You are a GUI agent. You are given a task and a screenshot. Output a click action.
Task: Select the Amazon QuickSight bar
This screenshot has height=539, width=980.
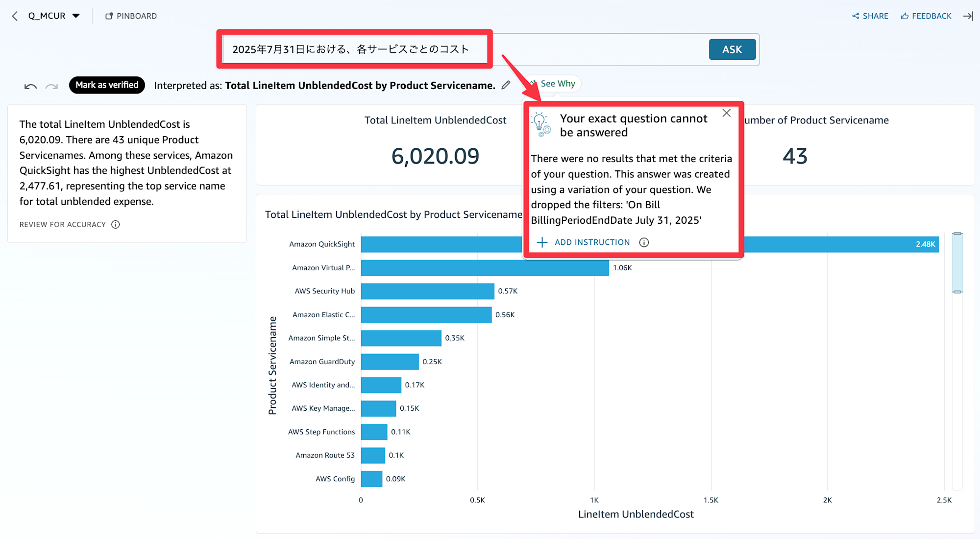click(x=650, y=244)
